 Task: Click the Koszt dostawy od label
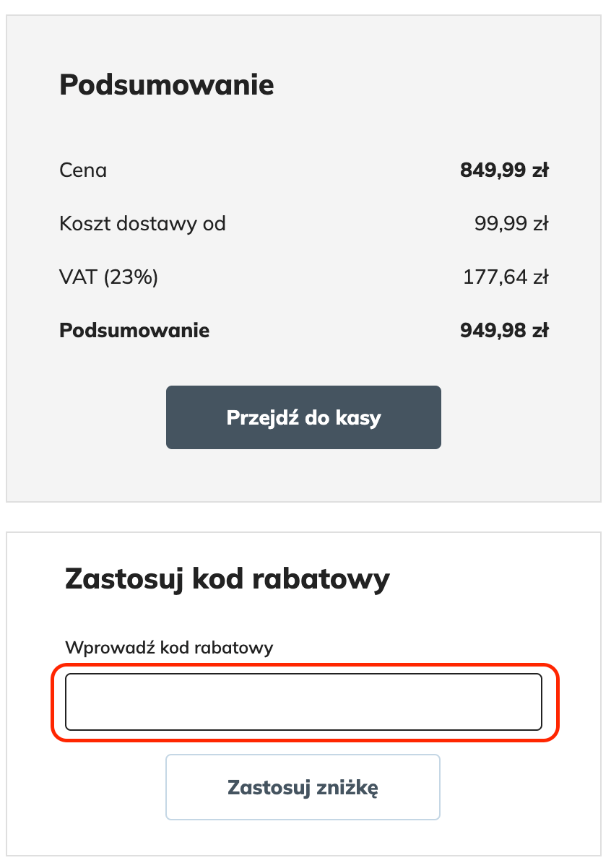pyautogui.click(x=142, y=224)
